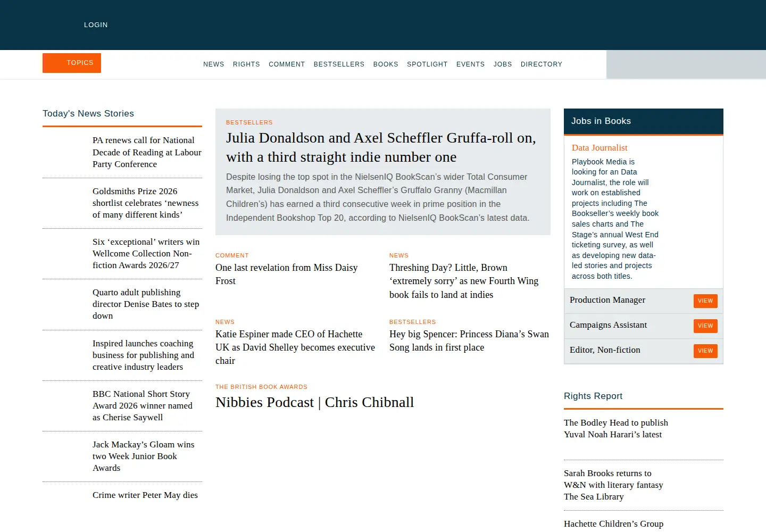Open the Data Journalist job listing
Image resolution: width=766 pixels, height=532 pixels.
tap(600, 148)
